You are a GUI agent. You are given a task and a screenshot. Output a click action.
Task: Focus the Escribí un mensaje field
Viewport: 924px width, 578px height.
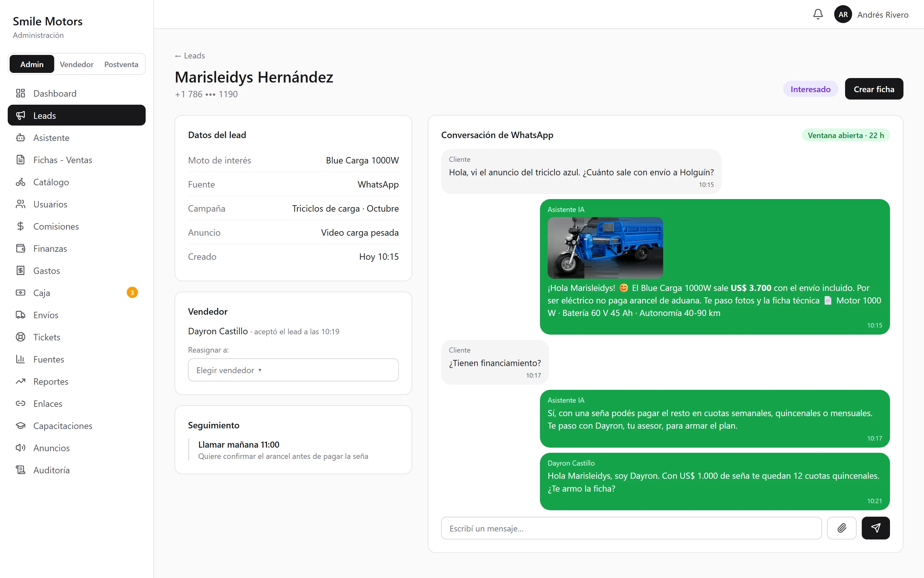631,528
